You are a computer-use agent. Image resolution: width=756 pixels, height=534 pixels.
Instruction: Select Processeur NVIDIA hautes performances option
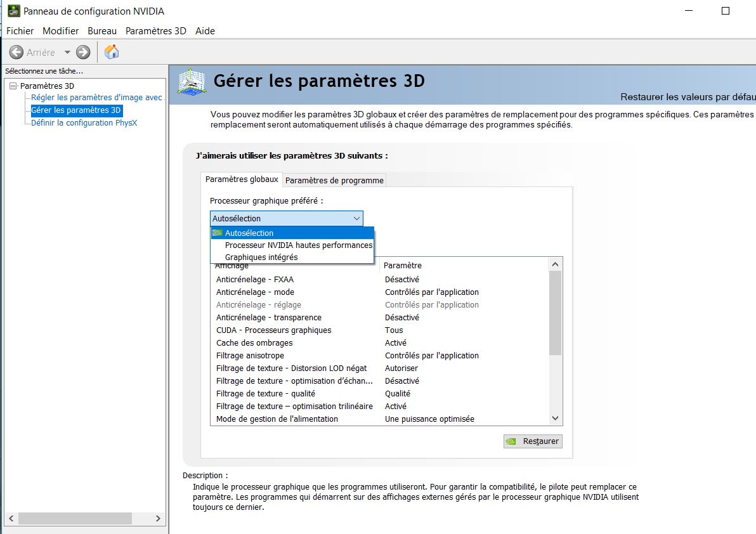(x=298, y=245)
